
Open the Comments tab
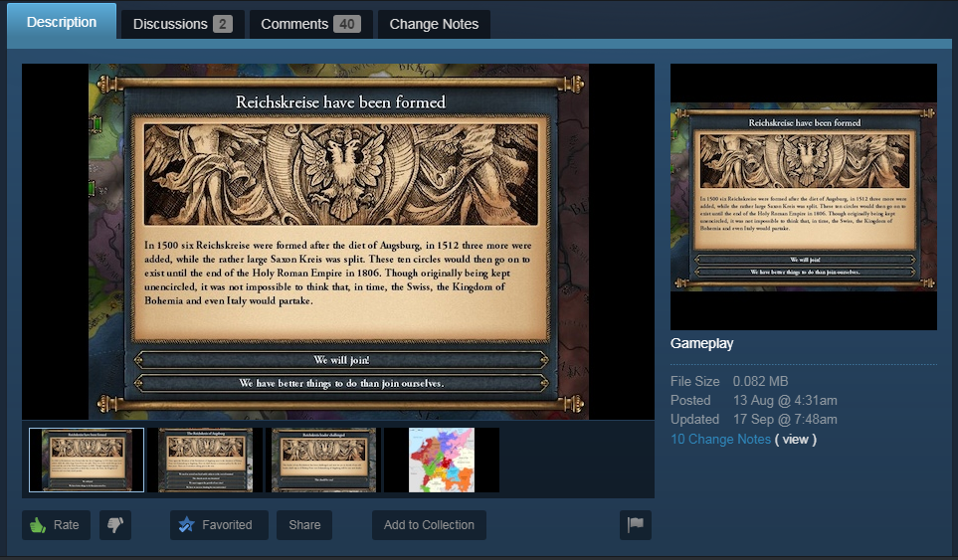coord(310,25)
